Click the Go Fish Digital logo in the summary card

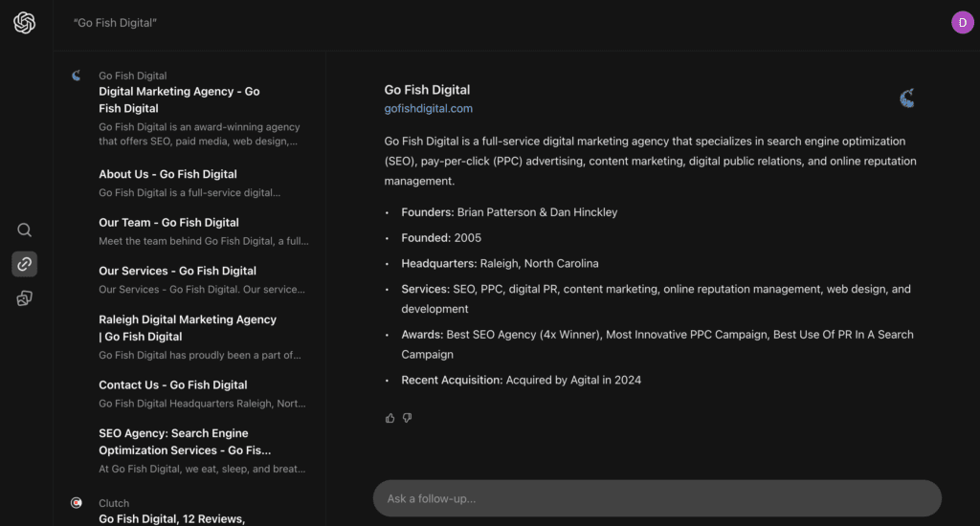coord(907,99)
